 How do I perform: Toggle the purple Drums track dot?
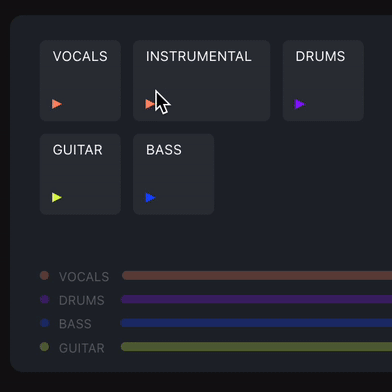coord(44,299)
